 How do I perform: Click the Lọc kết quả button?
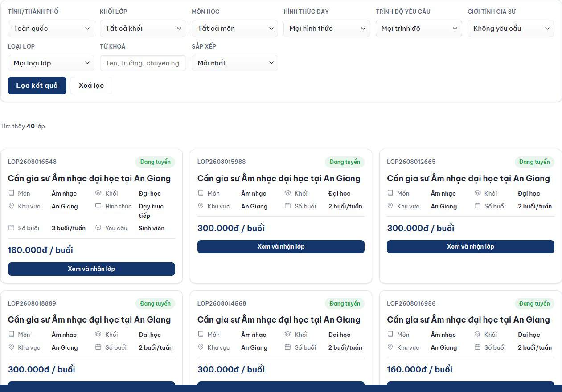click(x=37, y=86)
